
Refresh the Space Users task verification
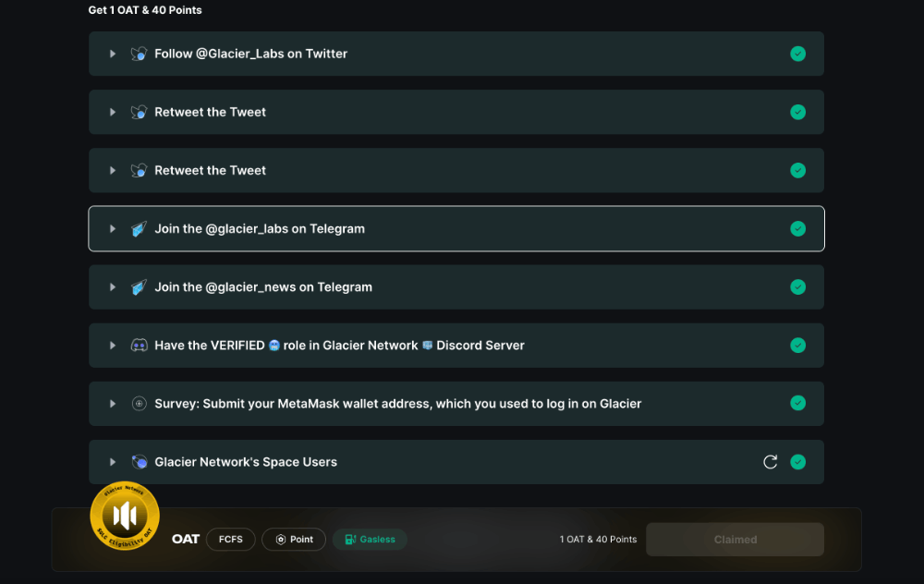coord(770,462)
